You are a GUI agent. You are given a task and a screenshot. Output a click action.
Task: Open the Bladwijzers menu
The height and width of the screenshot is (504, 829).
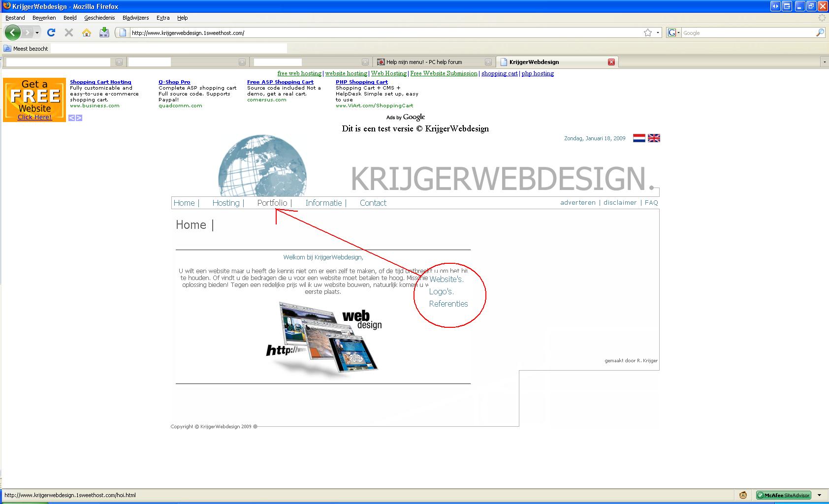(x=135, y=18)
